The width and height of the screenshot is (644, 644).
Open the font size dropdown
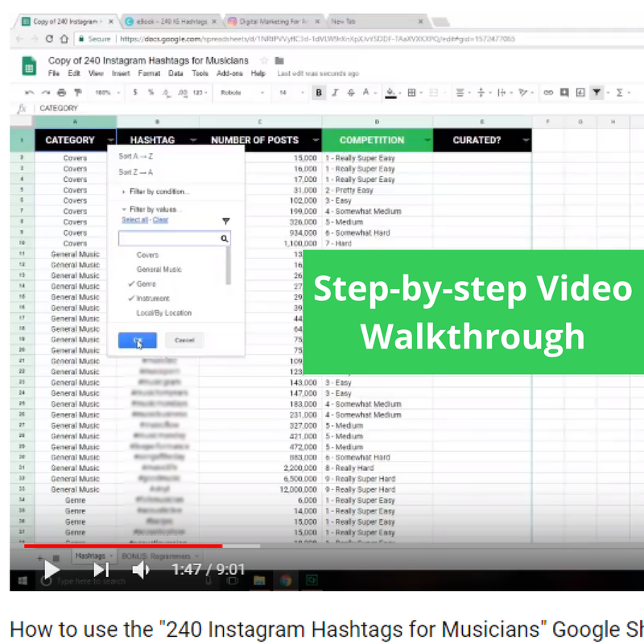[x=291, y=93]
